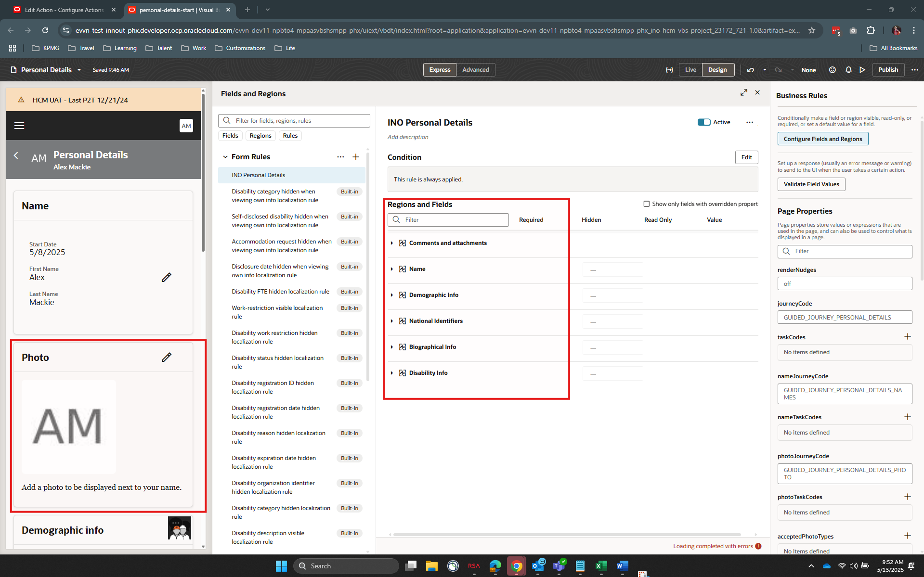Click the undo arrow in the header toolbar

[751, 70]
